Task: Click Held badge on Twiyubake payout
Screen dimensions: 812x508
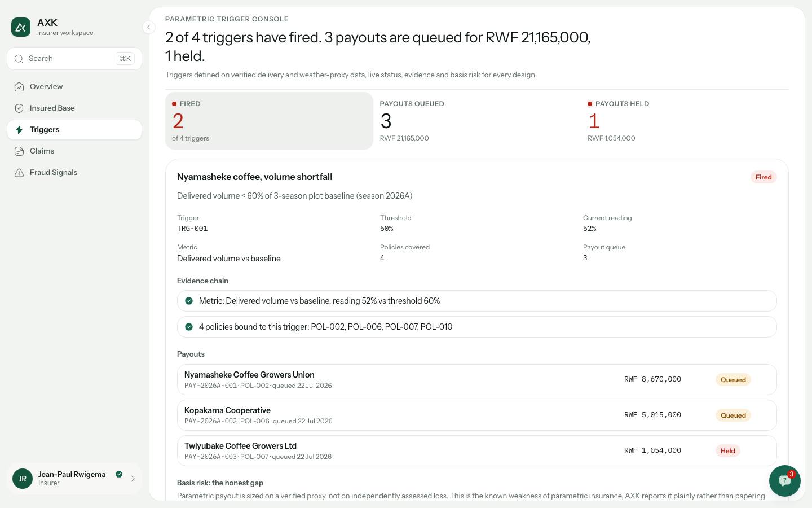Action: [x=727, y=451]
